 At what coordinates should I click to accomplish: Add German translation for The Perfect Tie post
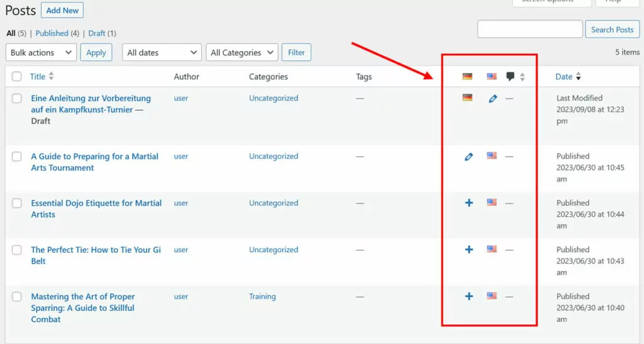tap(469, 250)
